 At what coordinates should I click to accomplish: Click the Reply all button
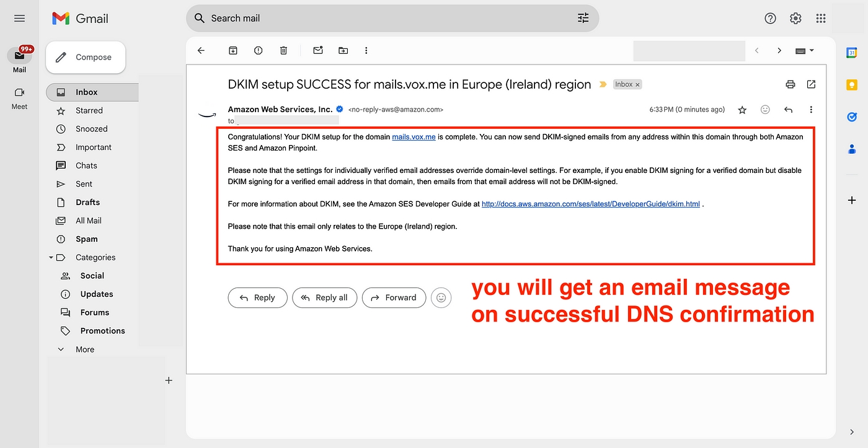pos(324,297)
